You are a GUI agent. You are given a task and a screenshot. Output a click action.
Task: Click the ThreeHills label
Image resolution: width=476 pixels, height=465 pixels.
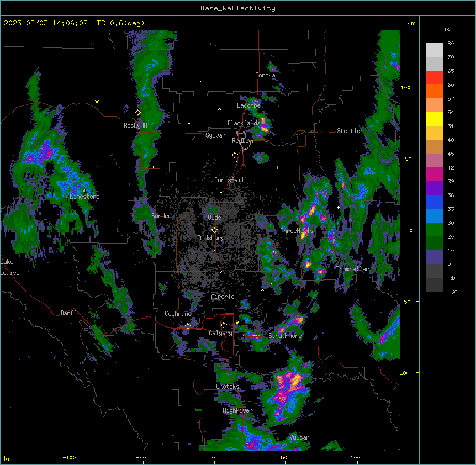point(297,231)
